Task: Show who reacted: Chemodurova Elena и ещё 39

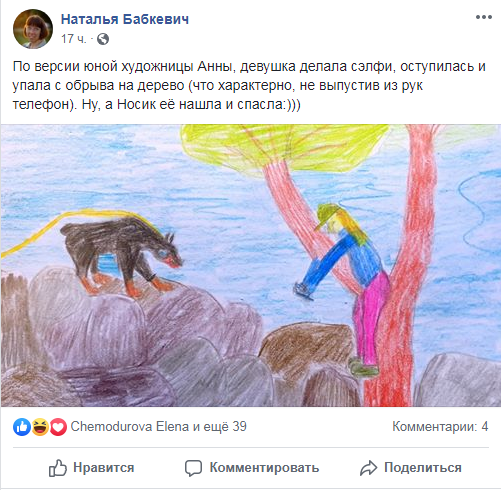Action: click(x=158, y=426)
